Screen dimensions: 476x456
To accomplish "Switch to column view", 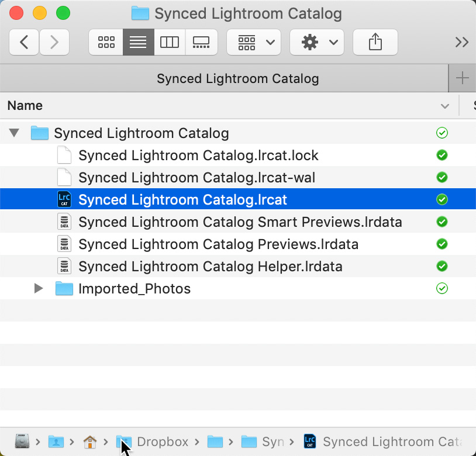I will click(170, 42).
